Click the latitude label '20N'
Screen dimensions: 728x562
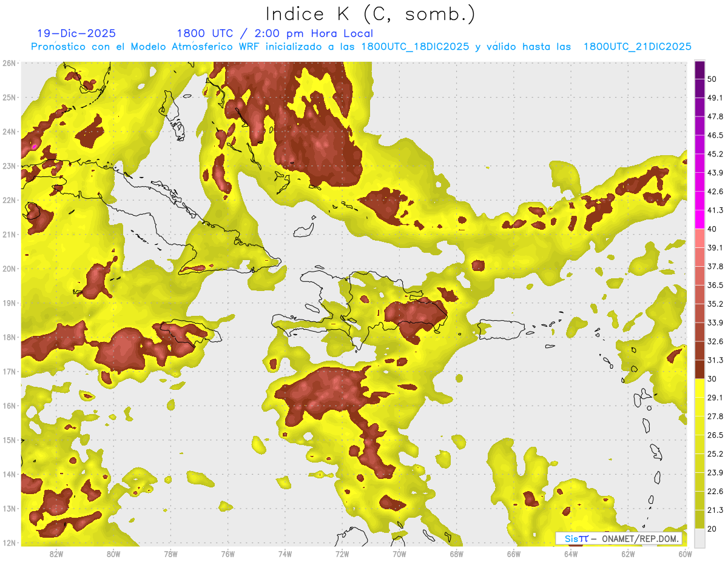(x=9, y=269)
